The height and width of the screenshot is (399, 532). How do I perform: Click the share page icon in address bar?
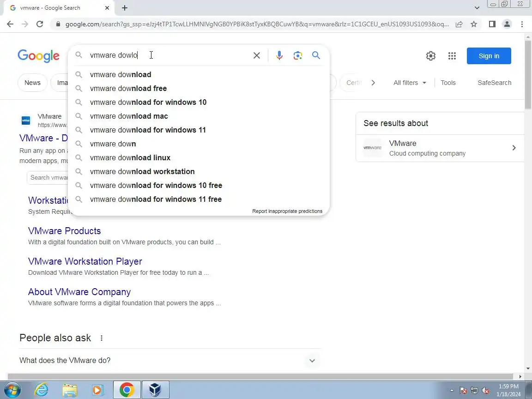[x=459, y=24]
